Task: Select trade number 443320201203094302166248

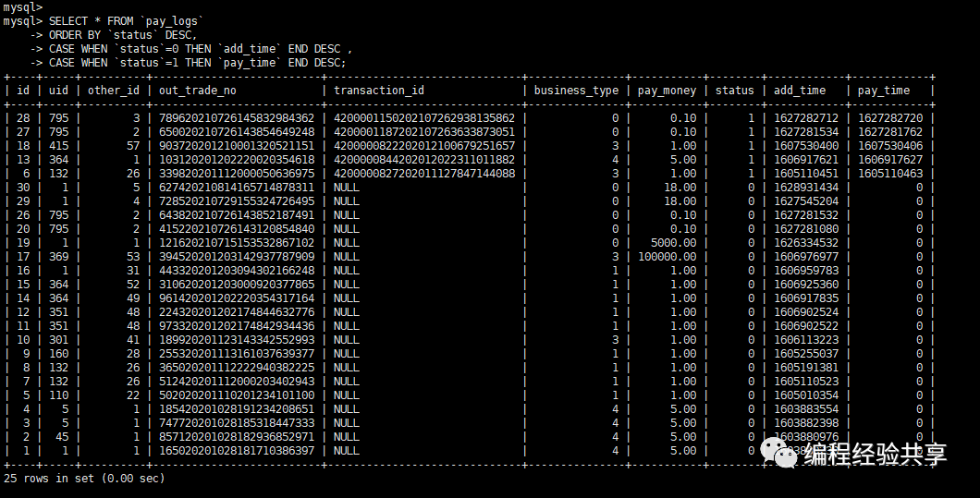Action: (237, 271)
